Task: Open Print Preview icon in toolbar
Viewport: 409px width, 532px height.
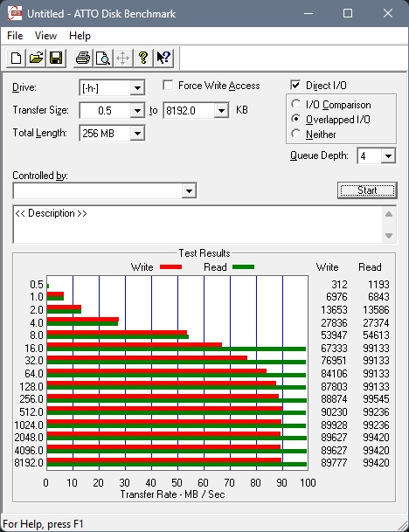Action: [103, 58]
